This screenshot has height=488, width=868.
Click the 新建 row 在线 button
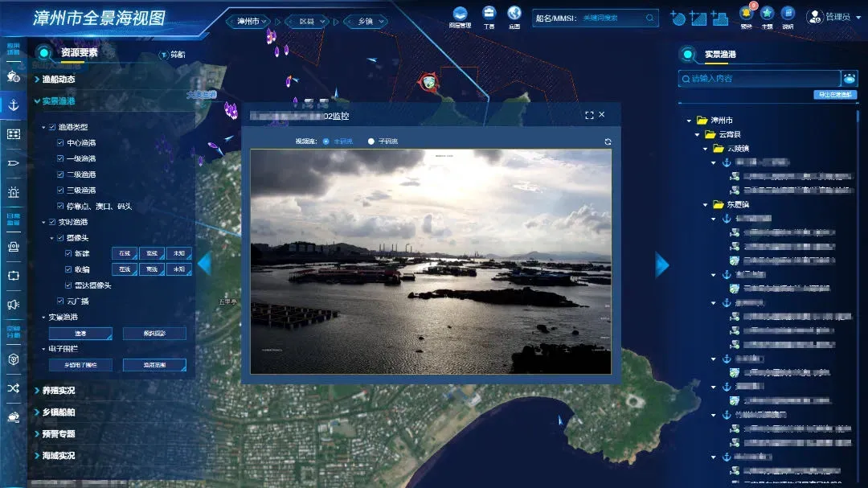click(x=125, y=253)
